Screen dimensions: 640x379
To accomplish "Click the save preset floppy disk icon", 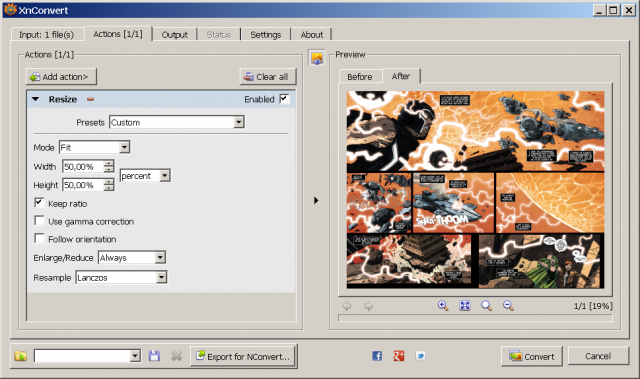I will (x=154, y=356).
